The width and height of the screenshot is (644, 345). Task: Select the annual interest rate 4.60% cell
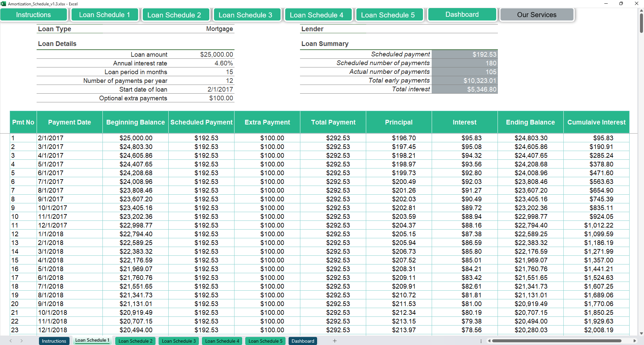point(223,63)
